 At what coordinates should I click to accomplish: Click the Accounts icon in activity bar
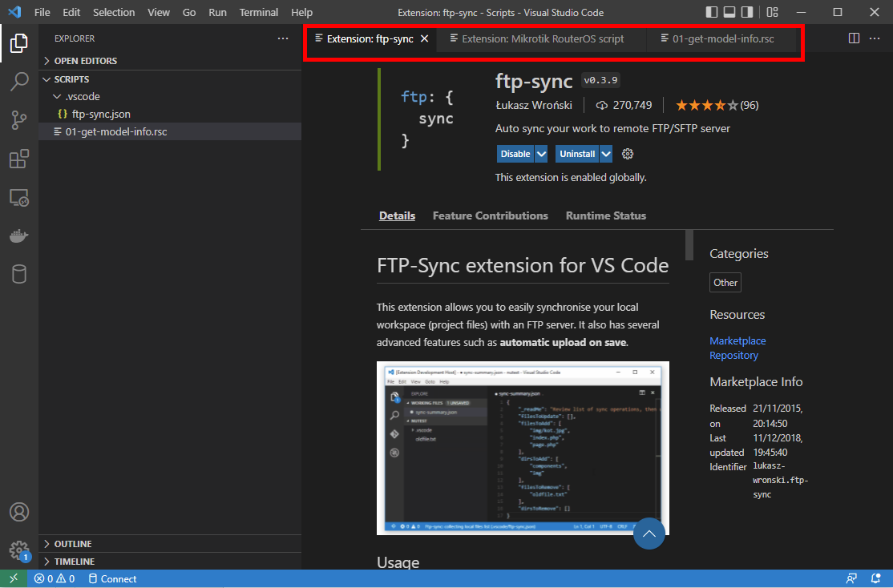[19, 512]
